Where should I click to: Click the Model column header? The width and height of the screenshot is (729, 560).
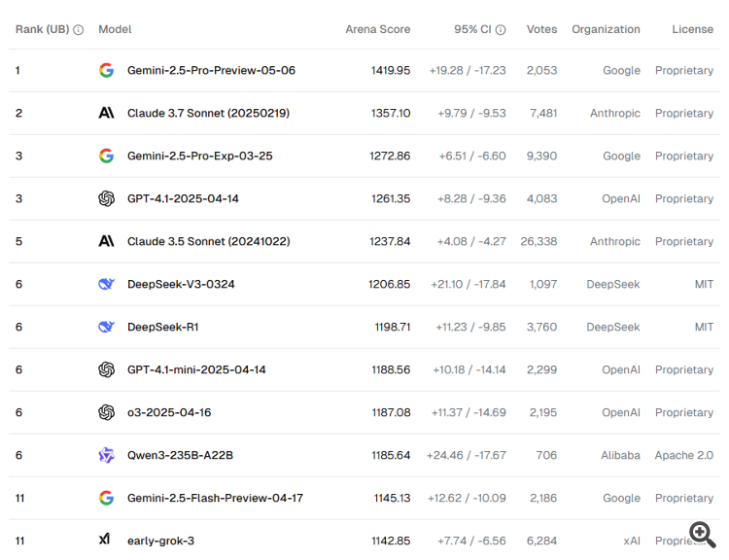[115, 30]
